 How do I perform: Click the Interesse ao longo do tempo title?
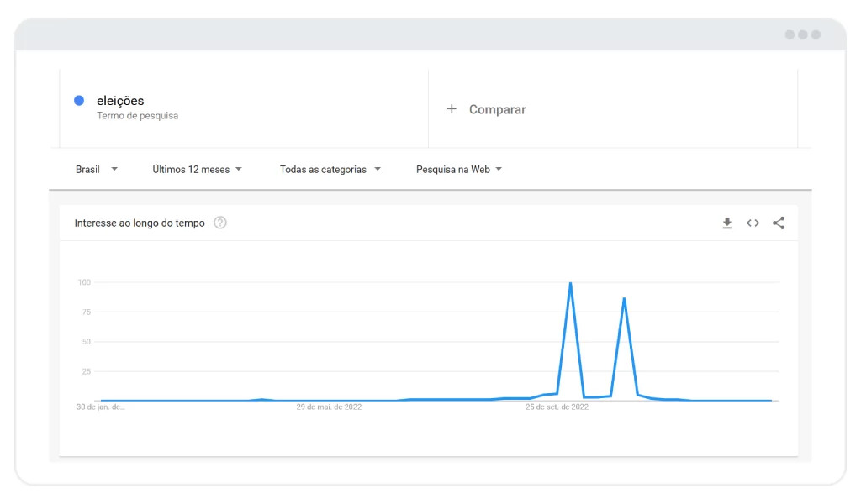click(140, 223)
